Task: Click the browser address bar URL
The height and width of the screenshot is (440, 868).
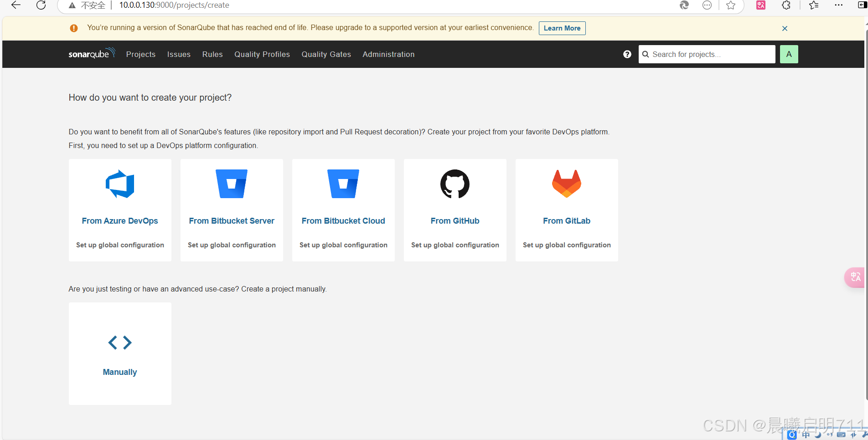Action: (174, 5)
